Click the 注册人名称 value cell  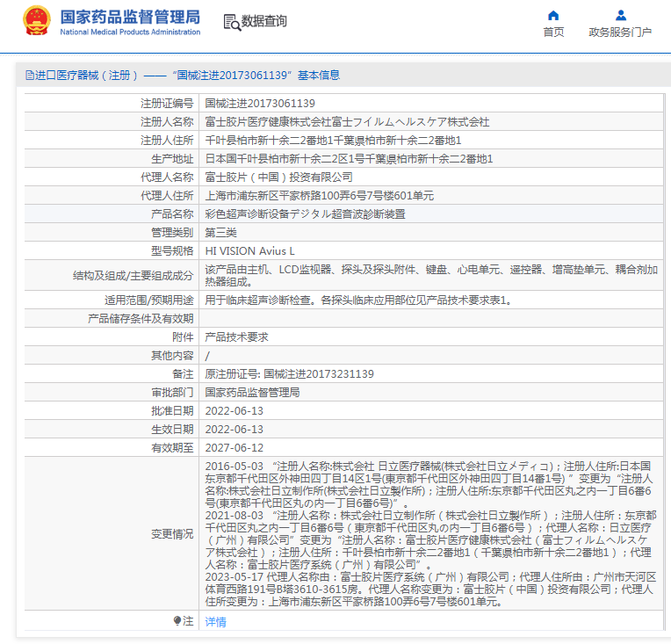tap(347, 122)
